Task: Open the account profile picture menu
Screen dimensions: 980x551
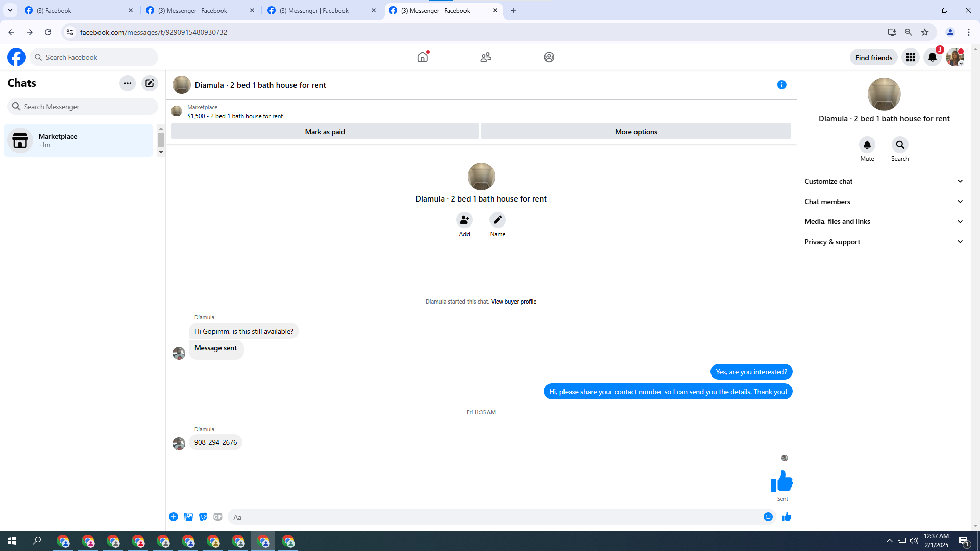Action: click(955, 57)
